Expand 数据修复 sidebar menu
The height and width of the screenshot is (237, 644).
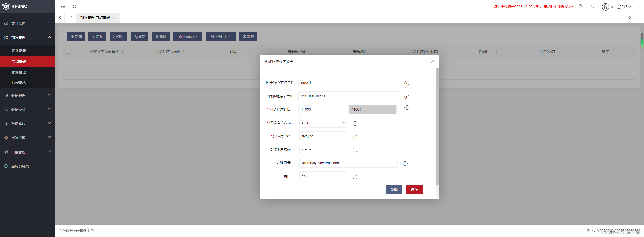[x=49, y=123]
